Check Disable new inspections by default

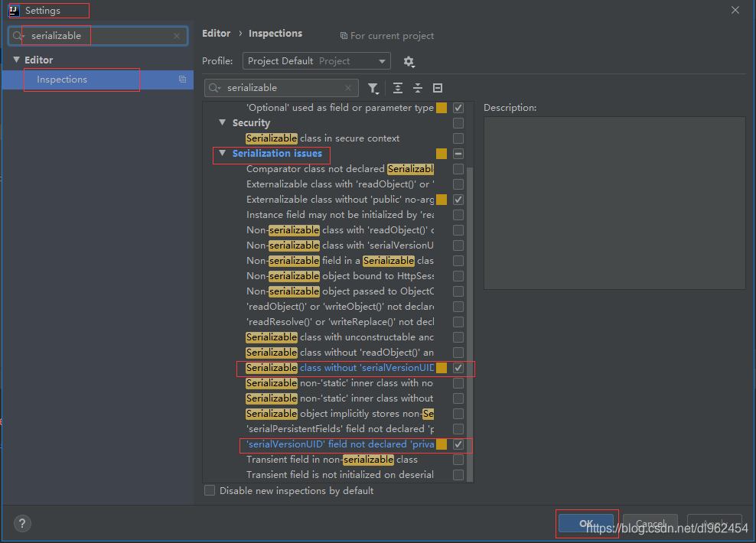pos(209,490)
